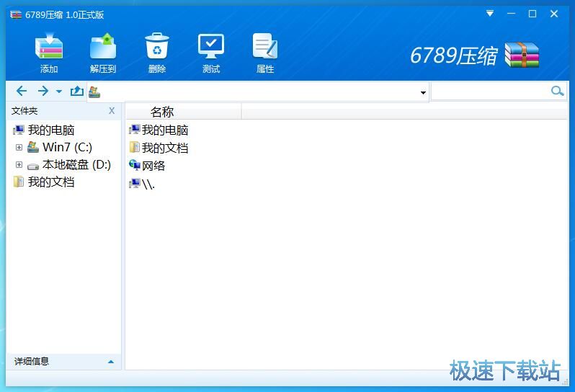The width and height of the screenshot is (575, 392).
Task: Go forward with the right arrow
Action: (x=43, y=91)
